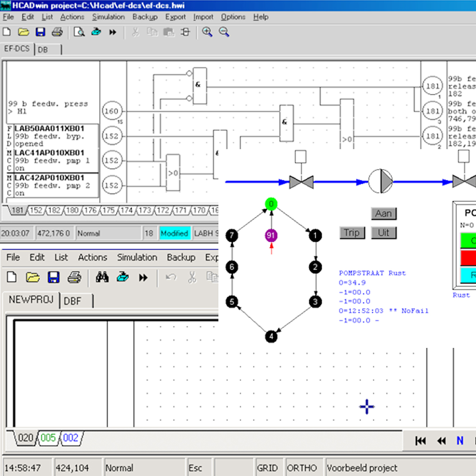This screenshot has width=476, height=476.
Task: Select EF-DCS project tab
Action: click(17, 49)
